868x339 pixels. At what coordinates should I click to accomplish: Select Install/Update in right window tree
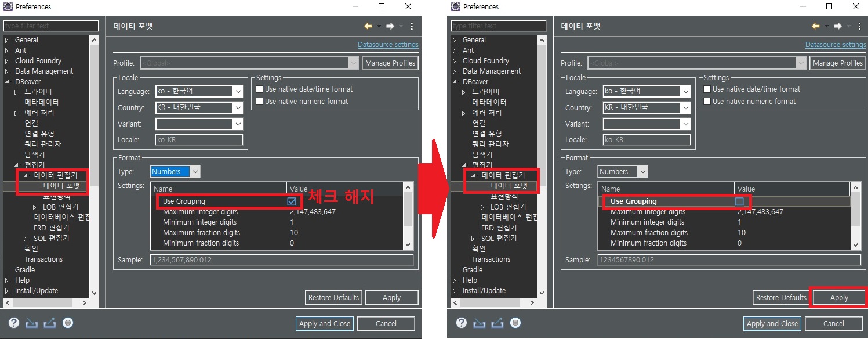pos(484,291)
